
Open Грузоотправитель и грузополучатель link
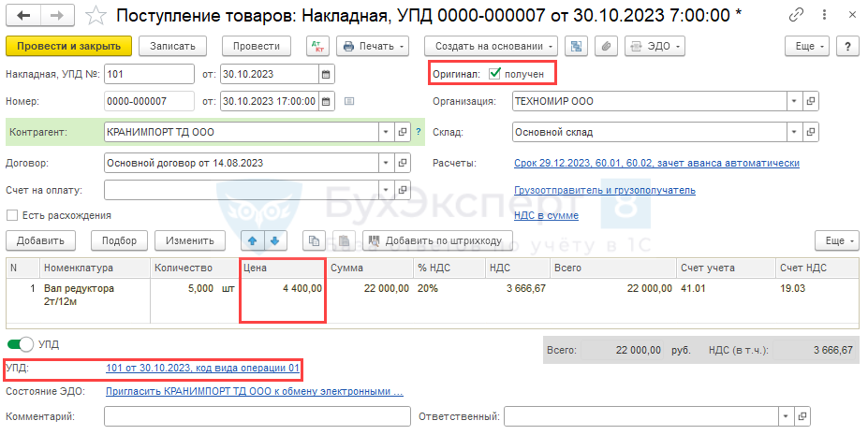pyautogui.click(x=605, y=190)
